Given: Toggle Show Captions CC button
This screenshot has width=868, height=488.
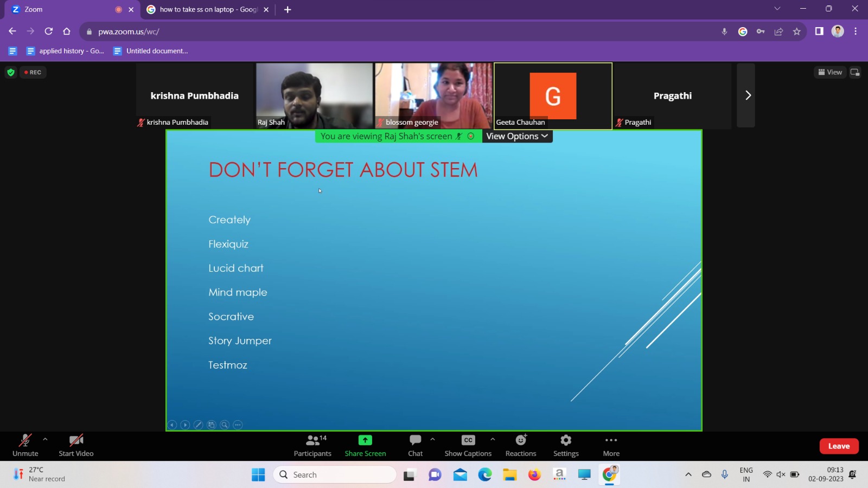Looking at the screenshot, I should click(x=468, y=446).
